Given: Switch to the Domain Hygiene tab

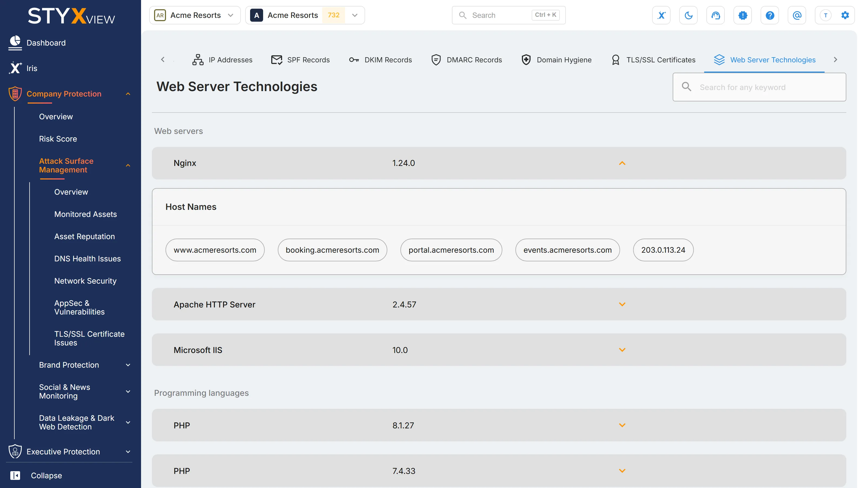Looking at the screenshot, I should coord(556,60).
